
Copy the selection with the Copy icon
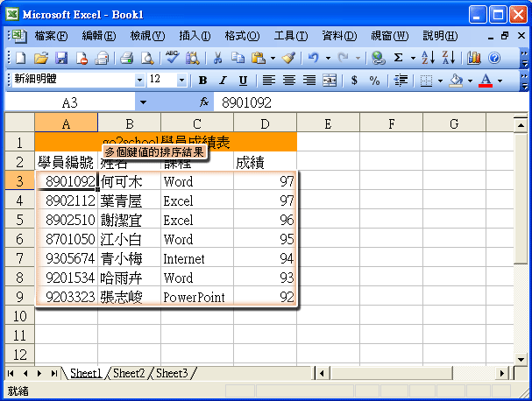coord(238,59)
